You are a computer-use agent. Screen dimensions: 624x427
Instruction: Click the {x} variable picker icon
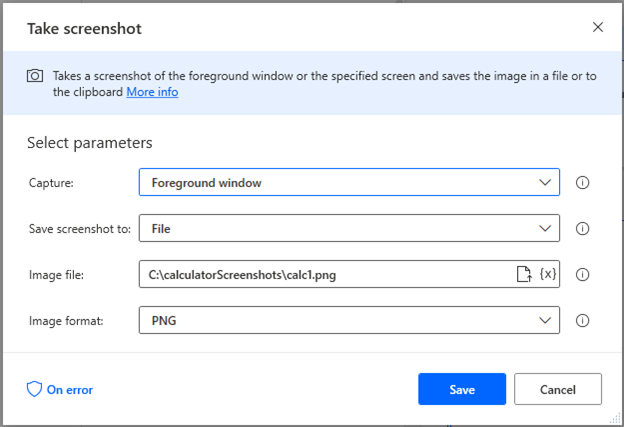548,274
